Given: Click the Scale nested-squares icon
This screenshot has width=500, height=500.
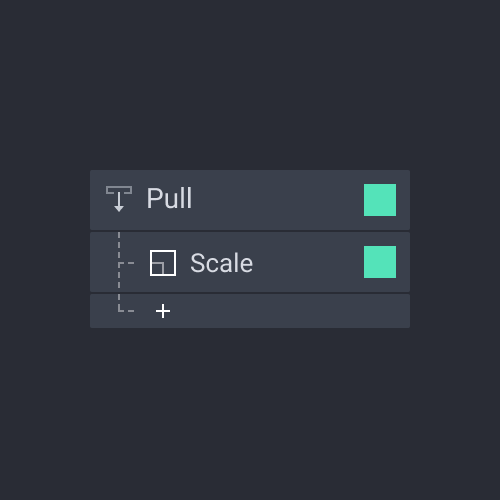Looking at the screenshot, I should click(163, 263).
